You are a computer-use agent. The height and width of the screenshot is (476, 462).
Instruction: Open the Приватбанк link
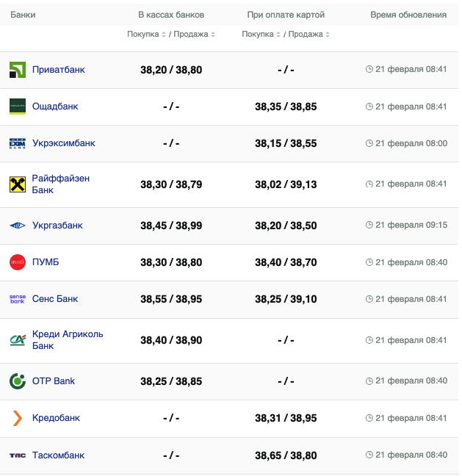point(59,70)
